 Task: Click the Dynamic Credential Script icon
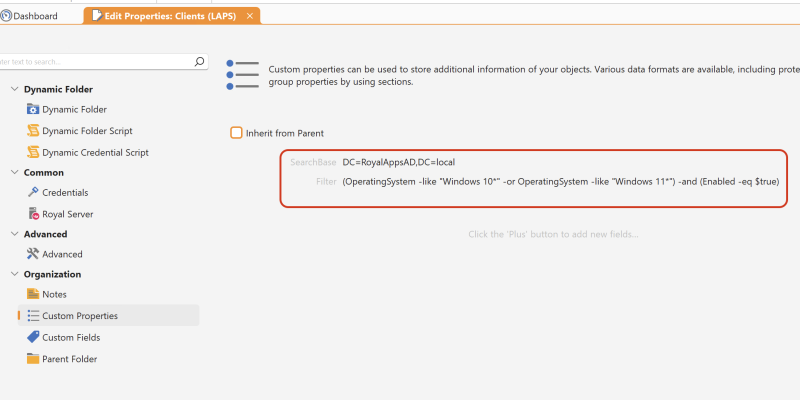[33, 152]
